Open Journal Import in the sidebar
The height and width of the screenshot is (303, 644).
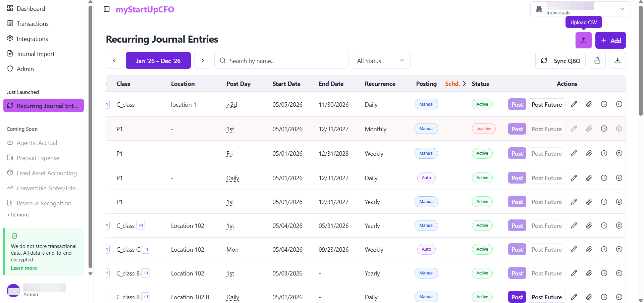36,54
